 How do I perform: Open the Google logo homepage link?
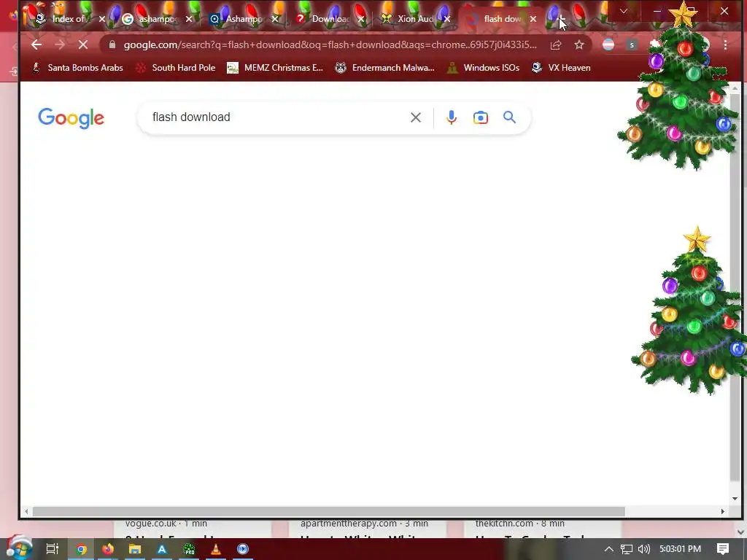click(71, 118)
